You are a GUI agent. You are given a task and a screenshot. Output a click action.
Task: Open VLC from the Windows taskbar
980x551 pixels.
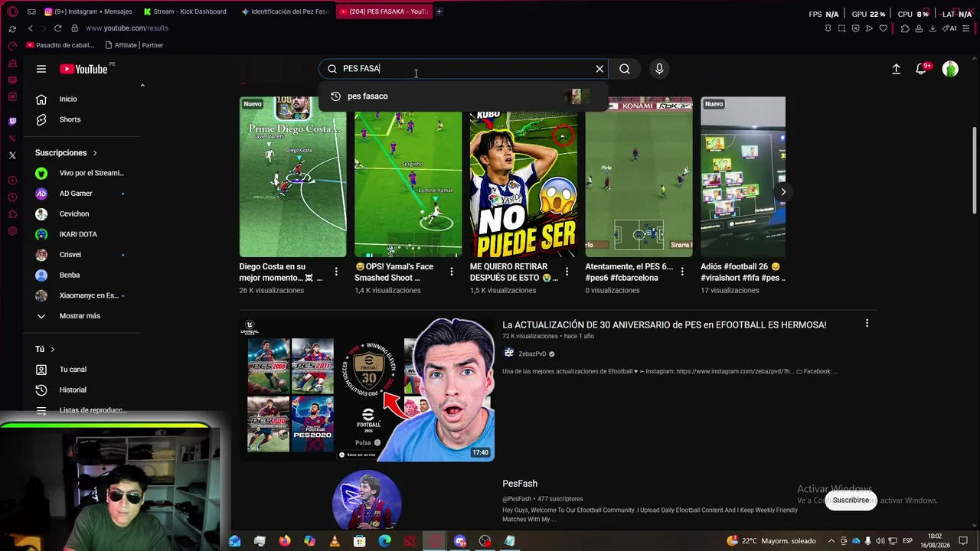(x=335, y=541)
